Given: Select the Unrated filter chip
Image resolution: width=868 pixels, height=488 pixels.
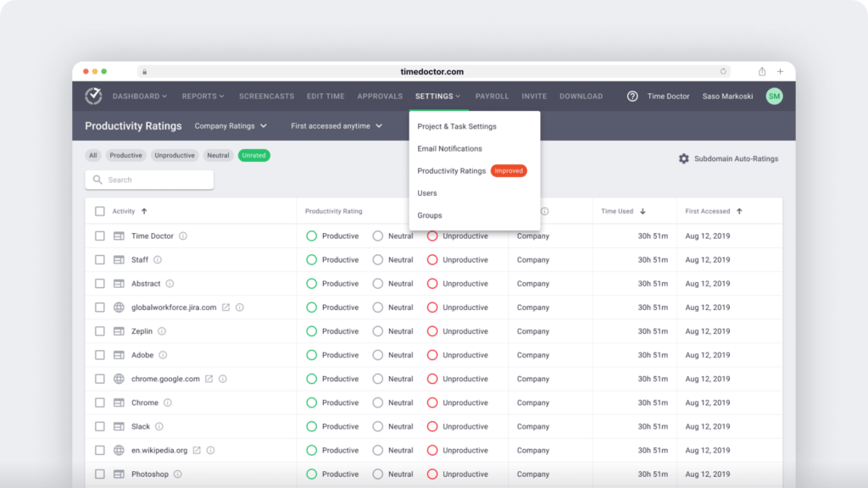Looking at the screenshot, I should (x=253, y=155).
